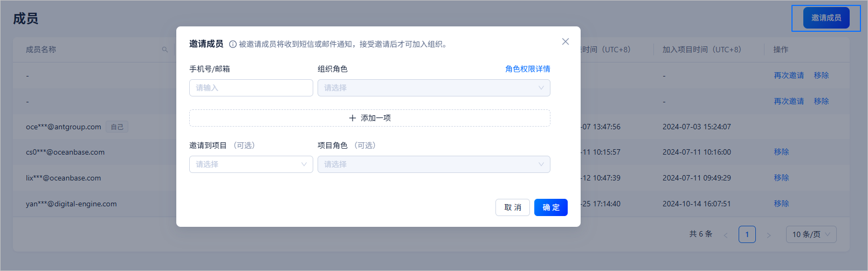This screenshot has height=271, width=868.
Task: Click the 添加一项 button
Action: pyautogui.click(x=370, y=118)
